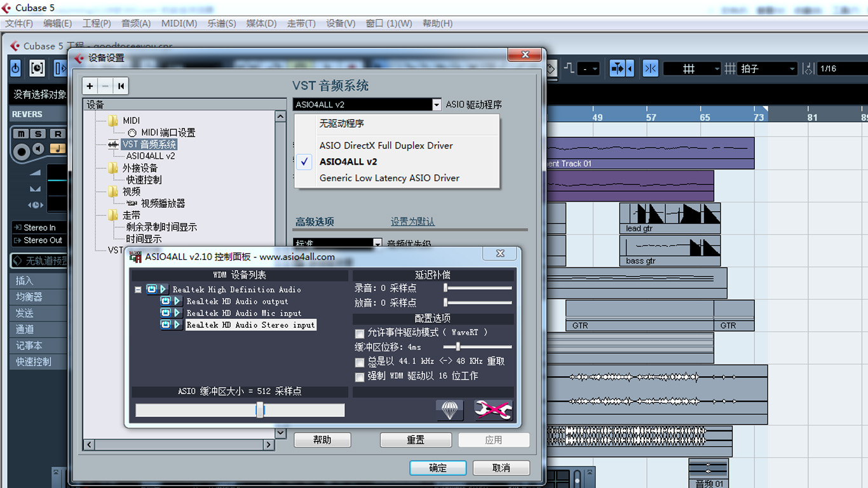Viewport: 868px width, 488px height.
Task: Click the 重置 button
Action: (416, 440)
